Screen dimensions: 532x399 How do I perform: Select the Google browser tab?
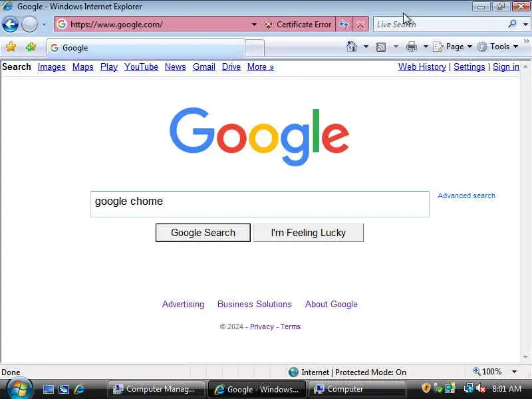coord(146,48)
